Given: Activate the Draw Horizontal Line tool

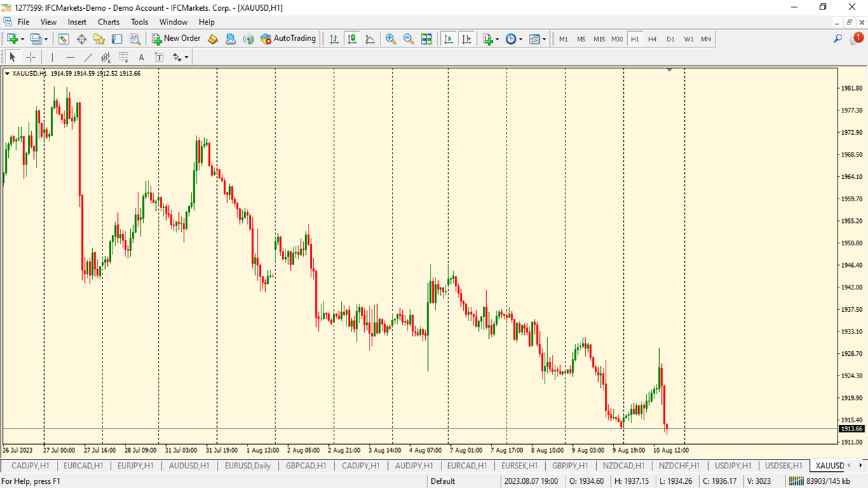Looking at the screenshot, I should coord(71,57).
